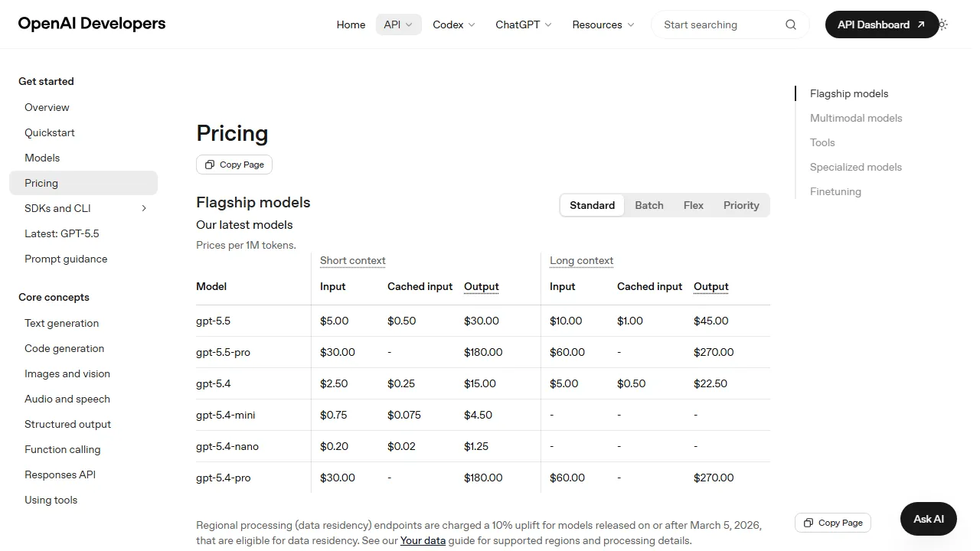Open Latest: GPT-5.5 in the sidebar

tap(83, 233)
